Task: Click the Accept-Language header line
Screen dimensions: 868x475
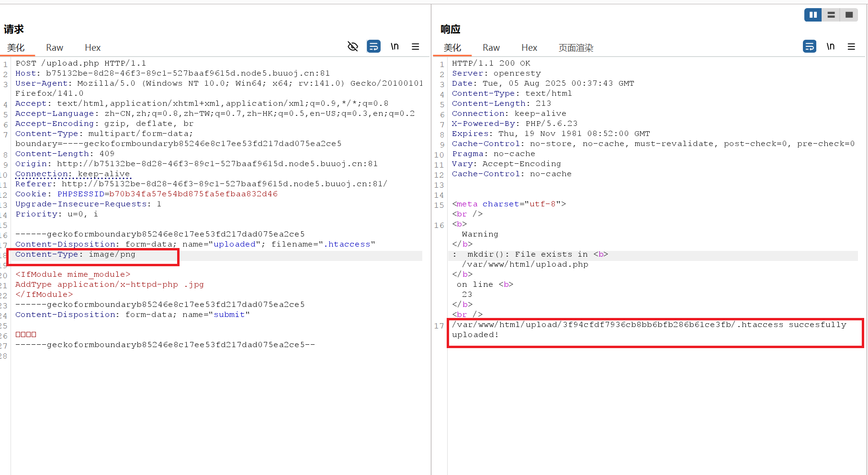Action: (x=215, y=113)
